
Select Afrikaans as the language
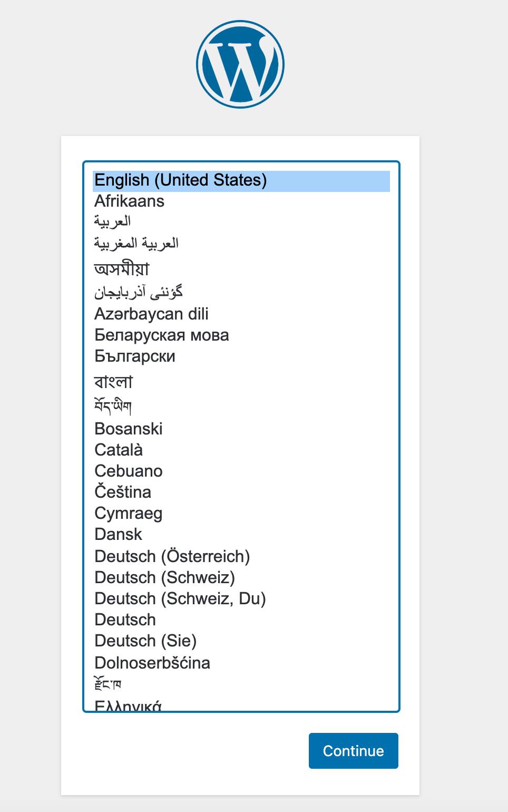pos(129,201)
